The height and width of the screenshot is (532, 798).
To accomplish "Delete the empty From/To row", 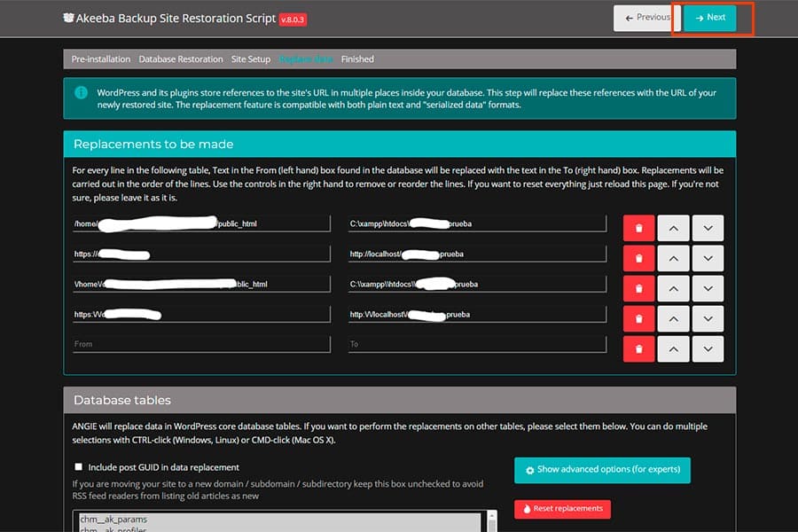I will 638,349.
